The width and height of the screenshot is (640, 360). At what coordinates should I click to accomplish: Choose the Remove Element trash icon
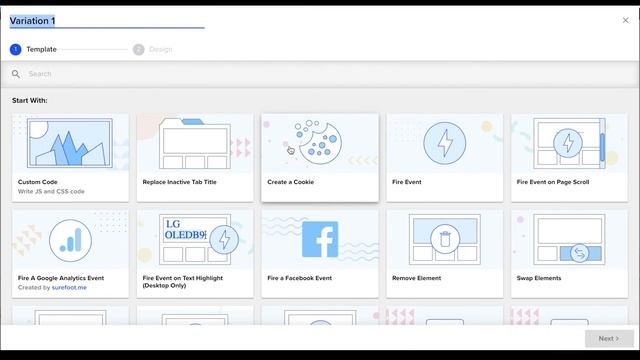point(444,239)
